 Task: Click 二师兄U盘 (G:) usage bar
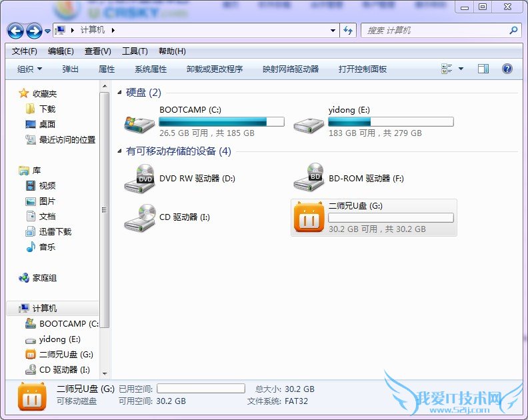tap(391, 217)
